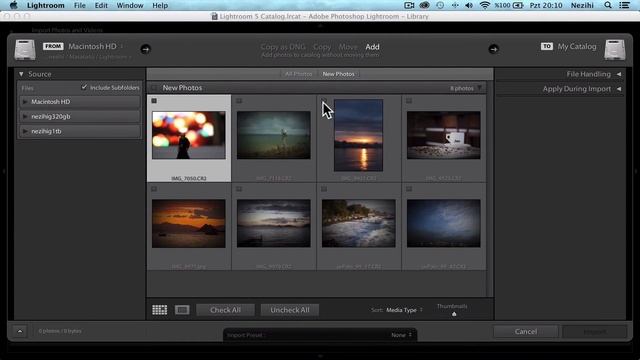640x360 pixels.
Task: Check the New Photos group header checkbox
Action: click(x=154, y=88)
